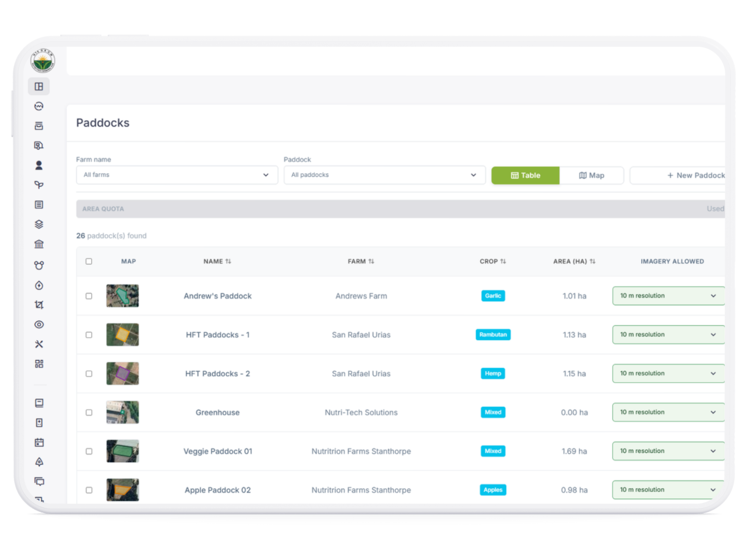Click the farm logo at top of sidebar
747x560 pixels.
click(43, 61)
